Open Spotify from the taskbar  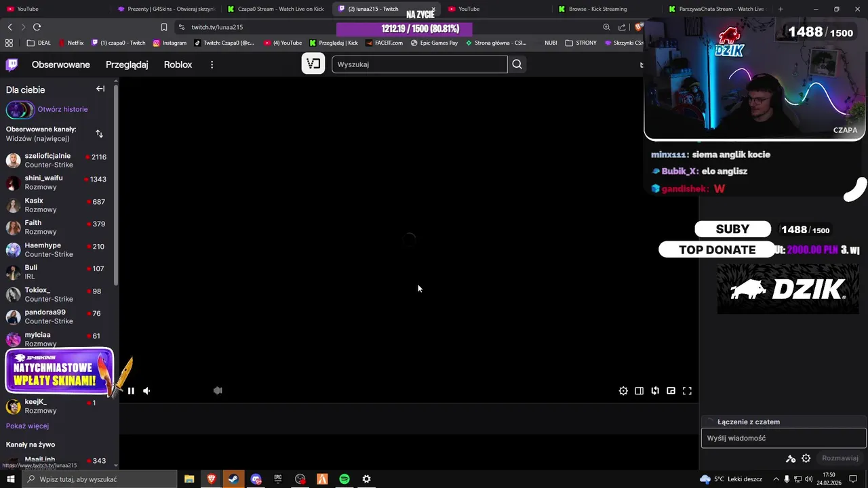coord(344,479)
